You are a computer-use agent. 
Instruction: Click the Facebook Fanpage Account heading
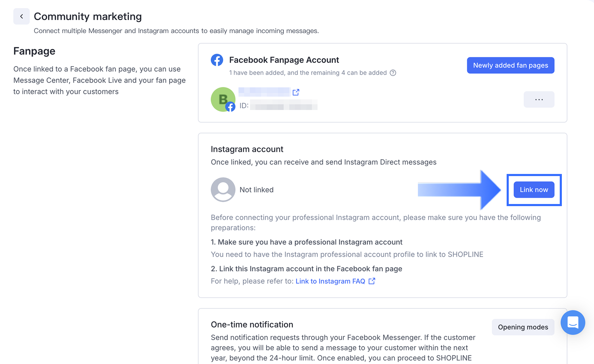284,60
